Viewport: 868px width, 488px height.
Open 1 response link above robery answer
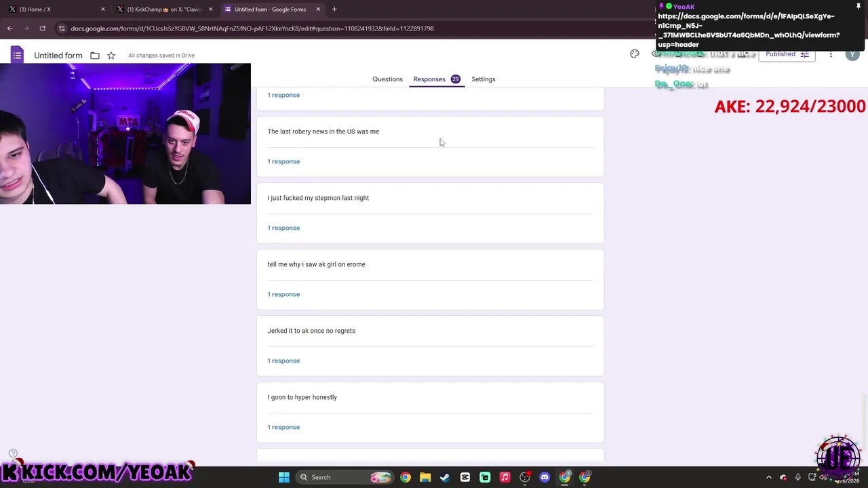point(283,95)
